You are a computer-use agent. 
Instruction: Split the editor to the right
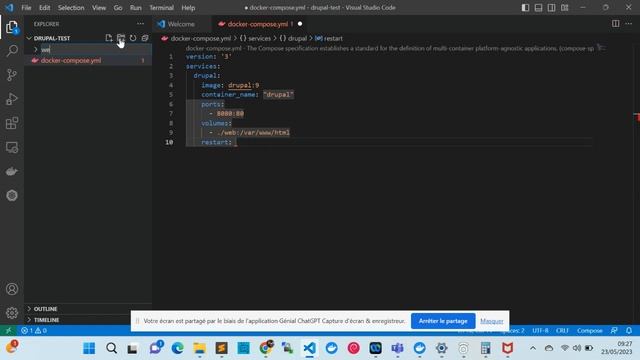coord(616,24)
